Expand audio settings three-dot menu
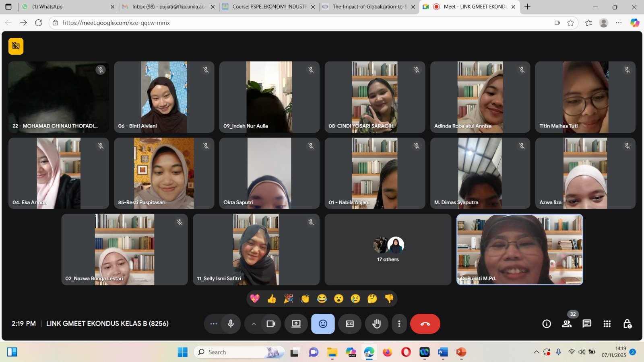Image resolution: width=644 pixels, height=362 pixels. click(213, 324)
